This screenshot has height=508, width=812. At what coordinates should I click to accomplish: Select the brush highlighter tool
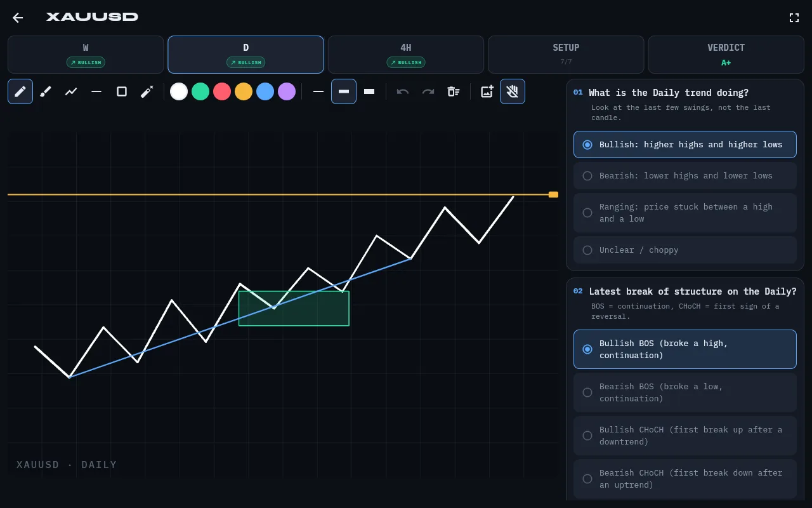(46, 91)
